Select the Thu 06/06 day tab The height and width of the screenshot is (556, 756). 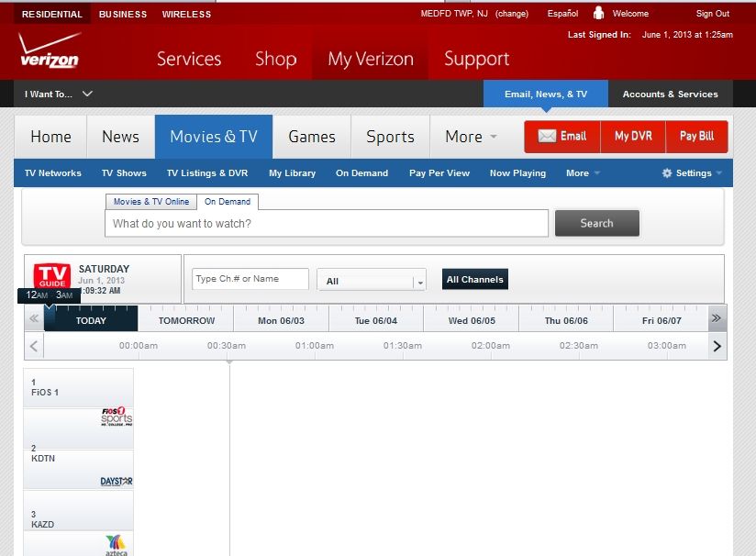coord(566,318)
